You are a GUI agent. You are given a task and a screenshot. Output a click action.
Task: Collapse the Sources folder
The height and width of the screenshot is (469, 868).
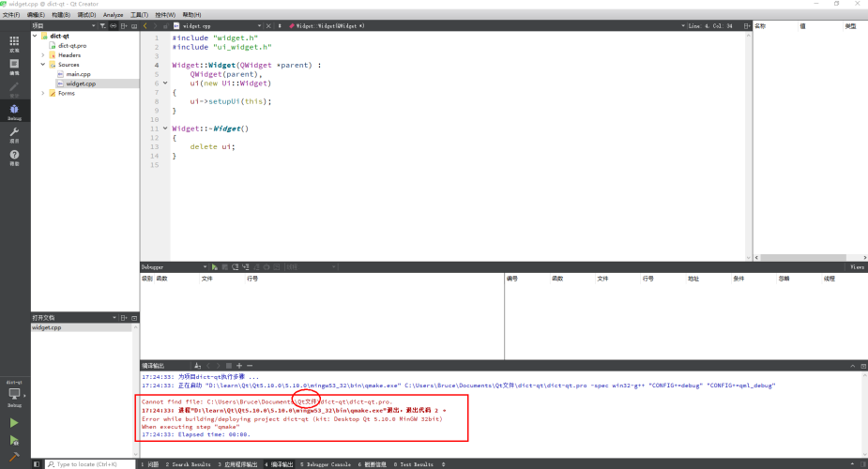coord(43,65)
